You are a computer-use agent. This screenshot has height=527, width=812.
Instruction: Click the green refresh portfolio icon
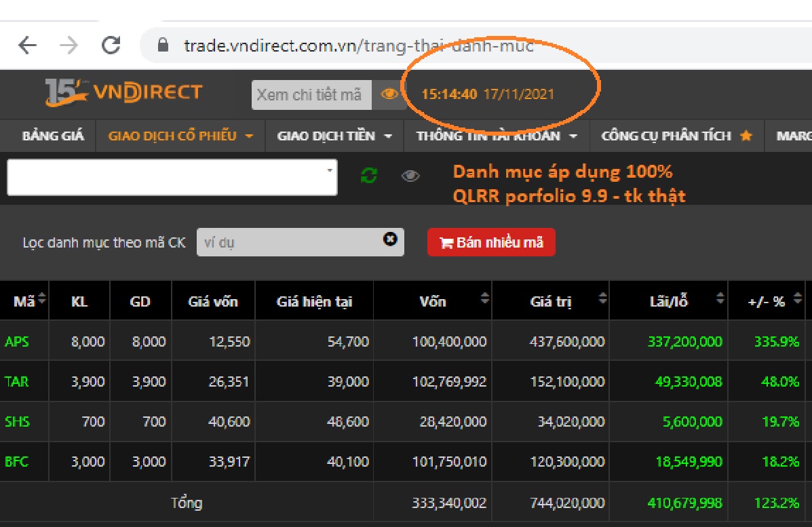click(369, 176)
